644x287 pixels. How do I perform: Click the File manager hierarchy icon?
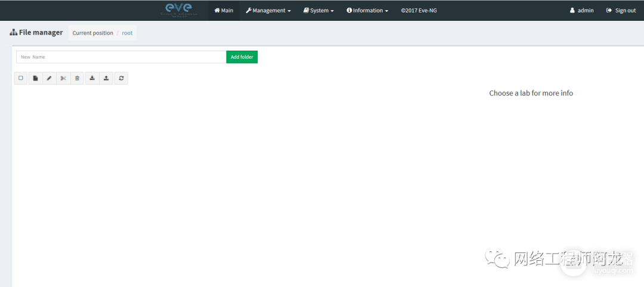(x=14, y=33)
